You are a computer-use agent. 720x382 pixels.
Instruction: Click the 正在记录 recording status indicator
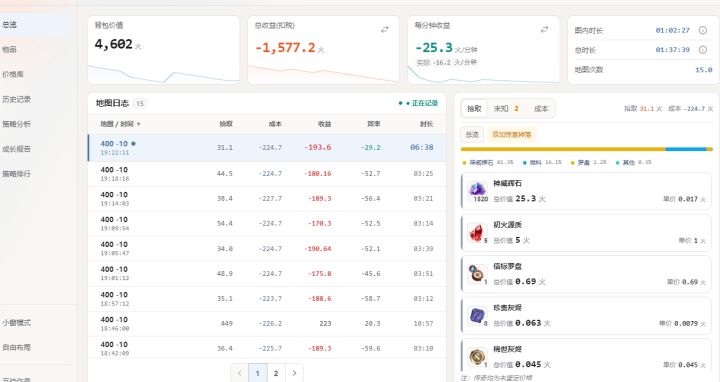(418, 103)
